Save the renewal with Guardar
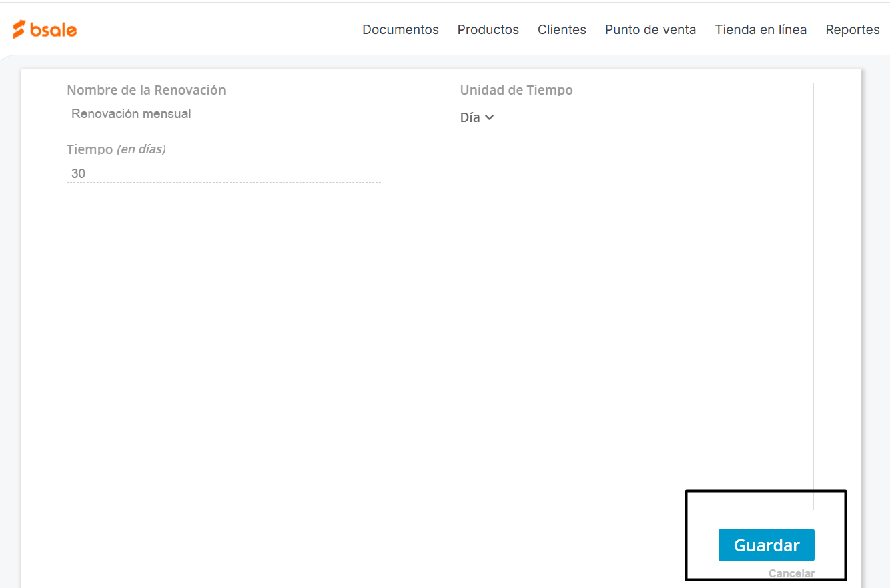The height and width of the screenshot is (588, 890). [767, 545]
